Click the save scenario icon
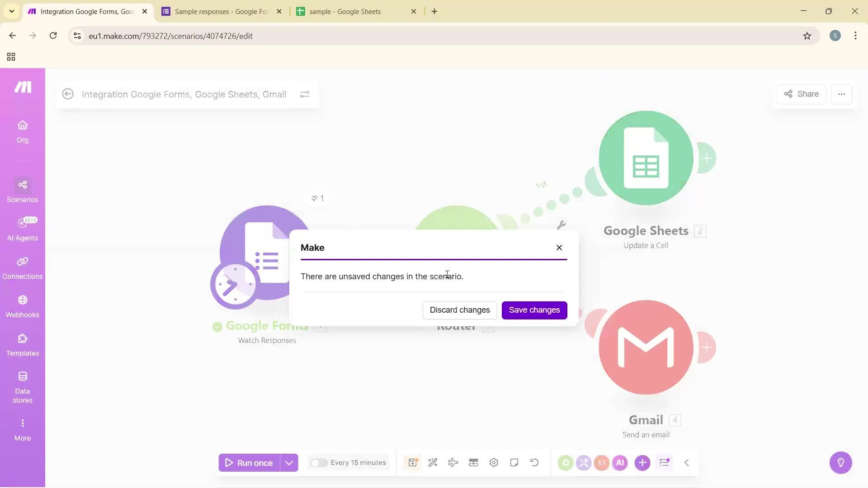The image size is (868, 488). point(412,462)
